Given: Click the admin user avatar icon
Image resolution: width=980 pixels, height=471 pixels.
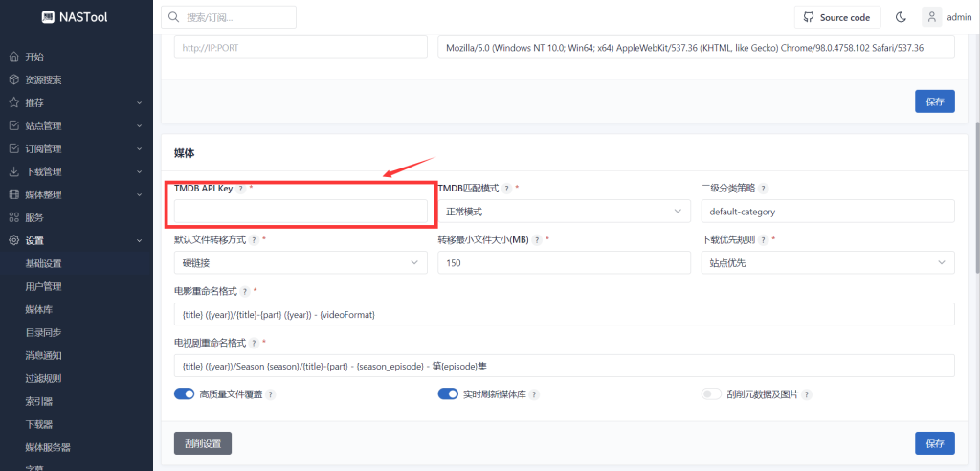Looking at the screenshot, I should 931,17.
